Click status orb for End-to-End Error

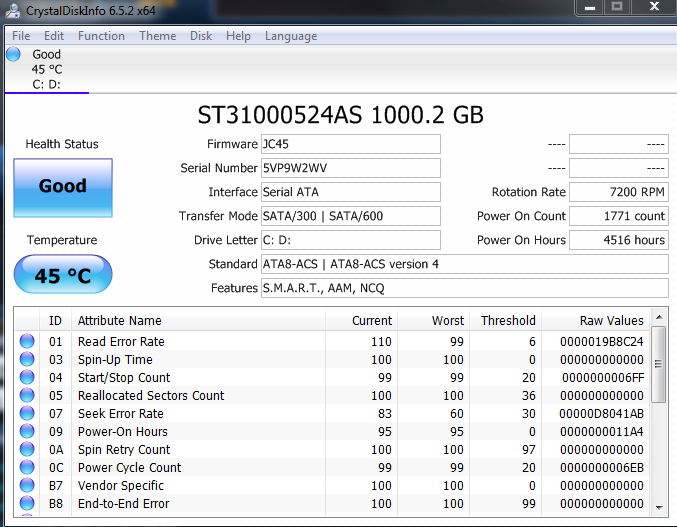tap(27, 503)
